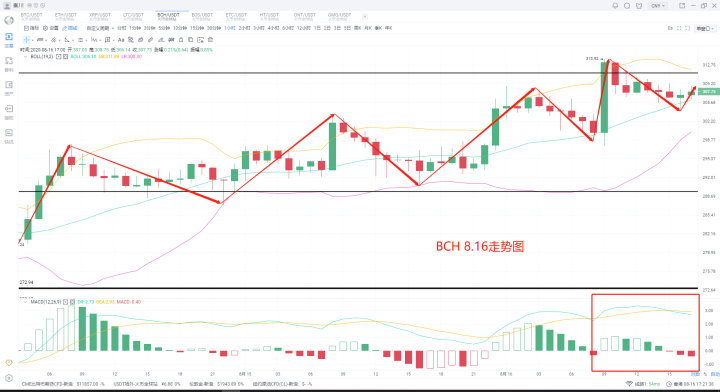Open the skin theme shirt icon
The image size is (720, 392).
[x=639, y=6]
